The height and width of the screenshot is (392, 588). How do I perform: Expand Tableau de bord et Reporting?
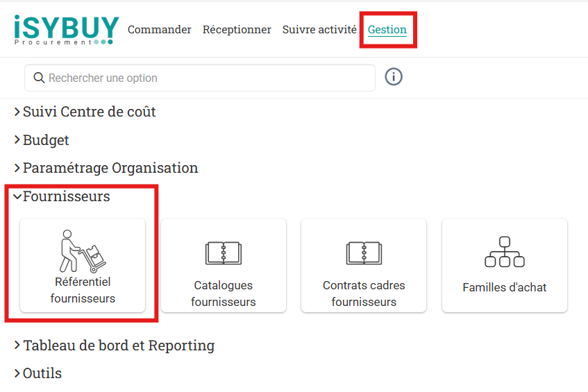coord(118,346)
